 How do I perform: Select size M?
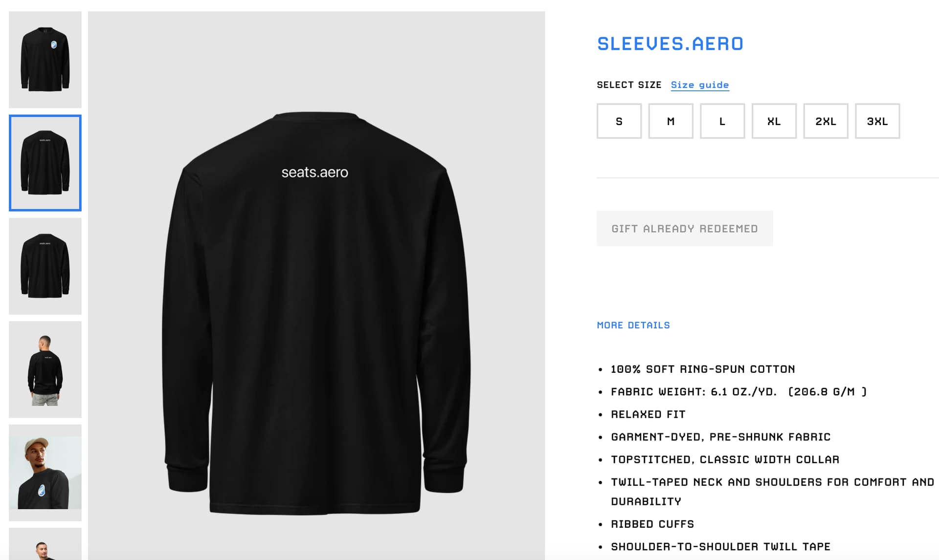pyautogui.click(x=671, y=121)
